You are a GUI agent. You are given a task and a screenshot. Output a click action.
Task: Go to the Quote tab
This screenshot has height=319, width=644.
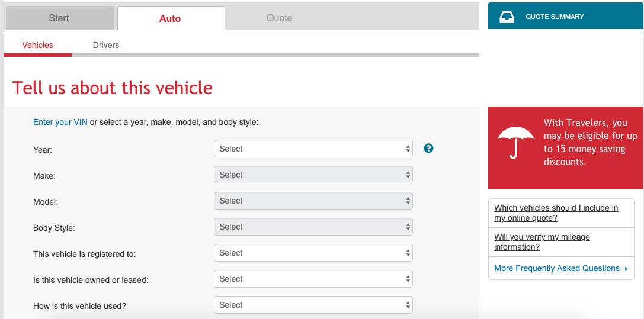point(279,18)
